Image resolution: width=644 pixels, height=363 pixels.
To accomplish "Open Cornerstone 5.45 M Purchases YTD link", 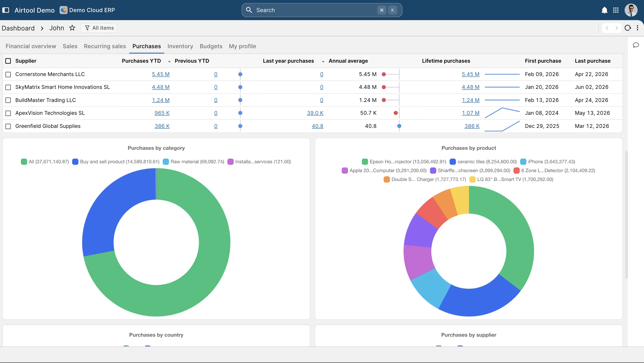I will coord(161,74).
